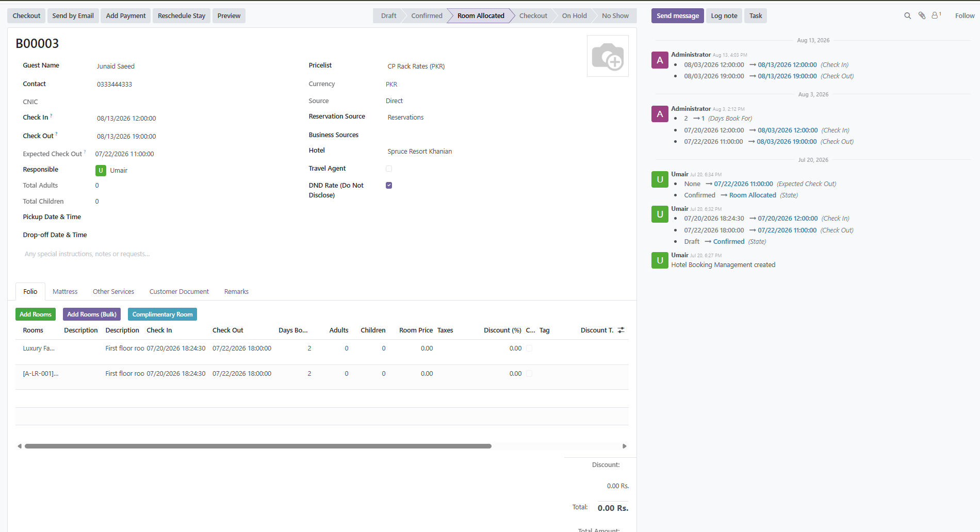Click Umair's green avatar in Responsible field
The width and height of the screenshot is (980, 532).
click(x=101, y=171)
